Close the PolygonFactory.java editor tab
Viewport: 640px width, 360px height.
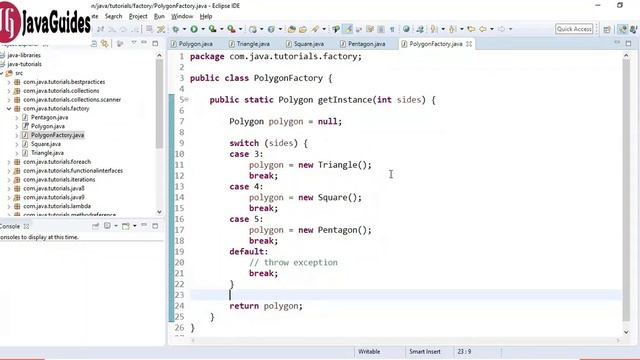click(x=469, y=44)
